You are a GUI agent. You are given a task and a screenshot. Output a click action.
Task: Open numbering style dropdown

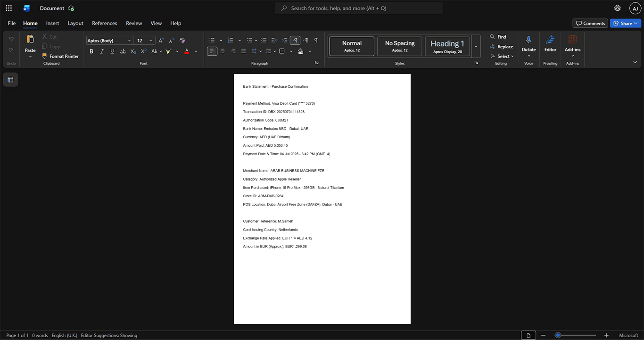(239, 41)
